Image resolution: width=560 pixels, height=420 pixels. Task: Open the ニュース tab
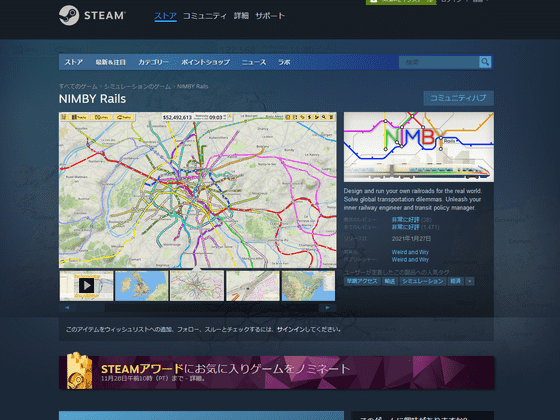click(254, 62)
